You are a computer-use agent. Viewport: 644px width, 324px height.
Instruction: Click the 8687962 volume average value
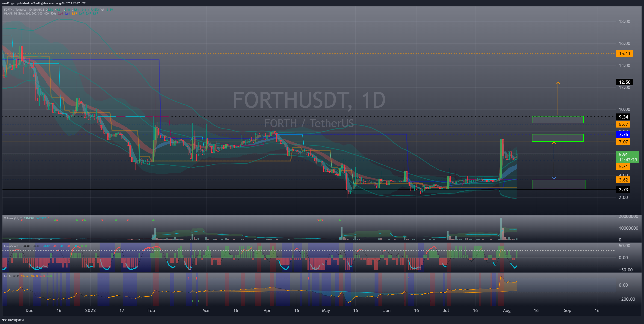(41, 218)
